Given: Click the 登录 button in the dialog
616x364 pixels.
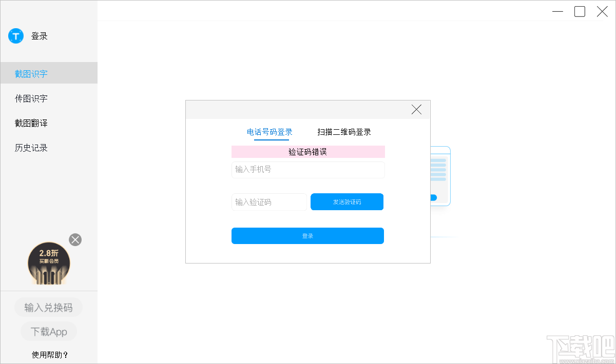Looking at the screenshot, I should [307, 236].
